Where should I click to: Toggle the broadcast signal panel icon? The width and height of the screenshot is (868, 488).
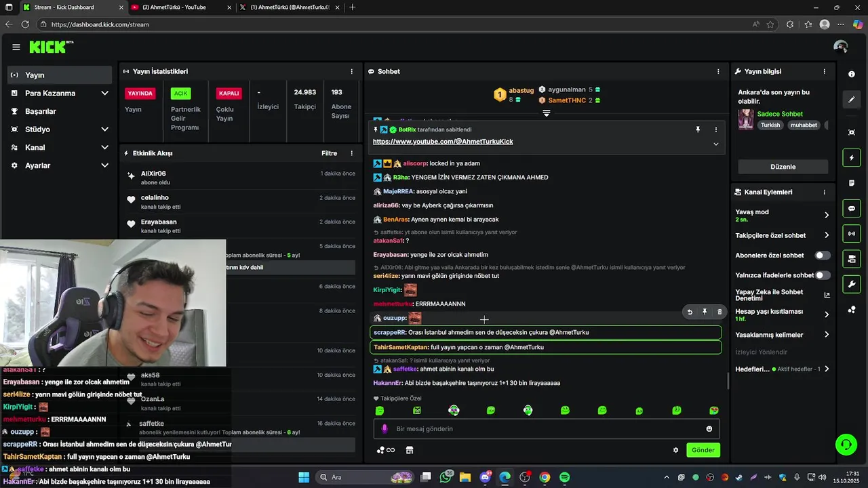(x=852, y=234)
